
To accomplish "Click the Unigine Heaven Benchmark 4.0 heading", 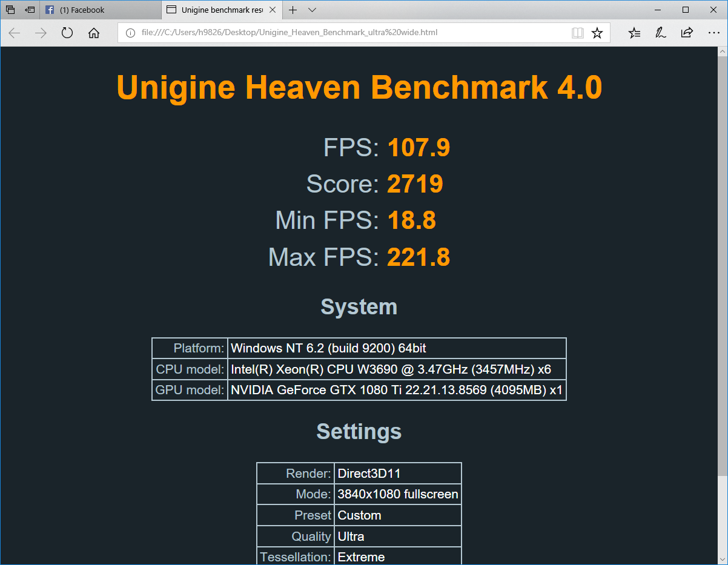I will click(359, 87).
